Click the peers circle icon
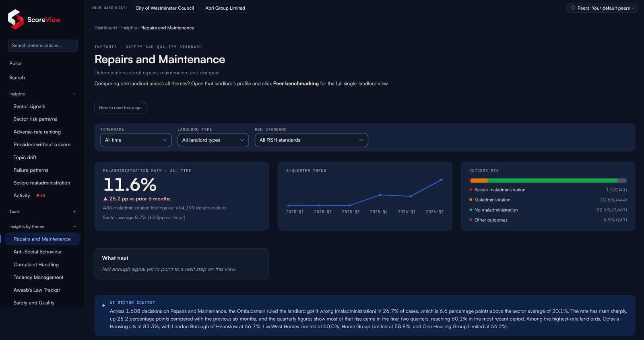644x340 pixels. click(573, 8)
